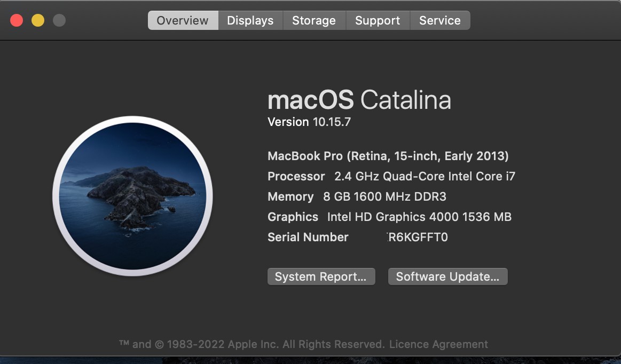Close the About This Mac window
621x364 pixels.
(x=17, y=21)
